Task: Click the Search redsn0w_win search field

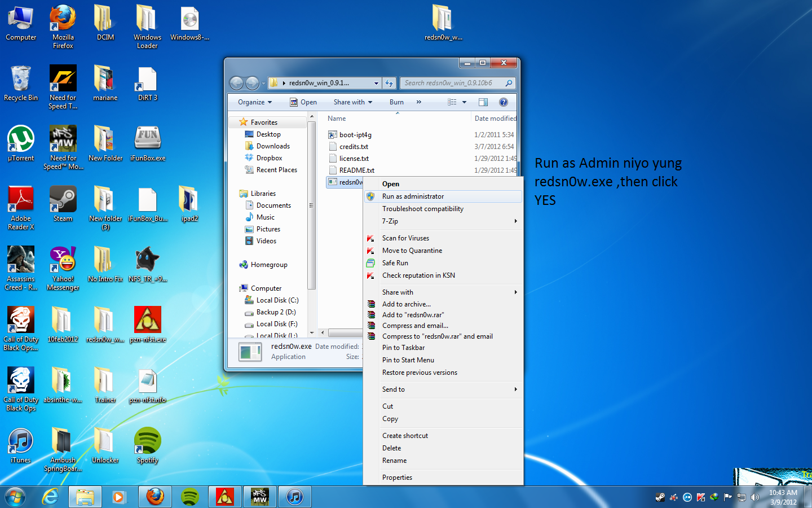Action: [457, 83]
